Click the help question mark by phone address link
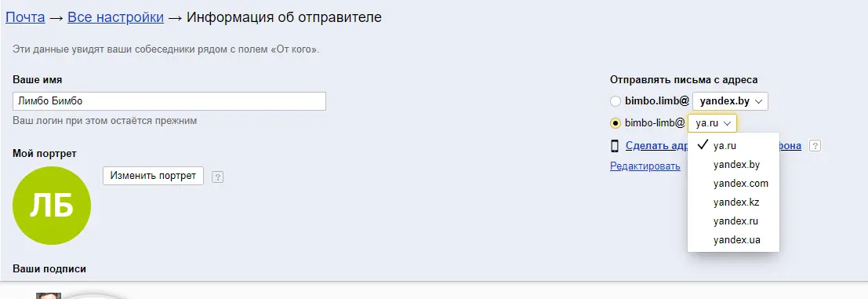Viewport: 868px width, 299px height. (815, 146)
